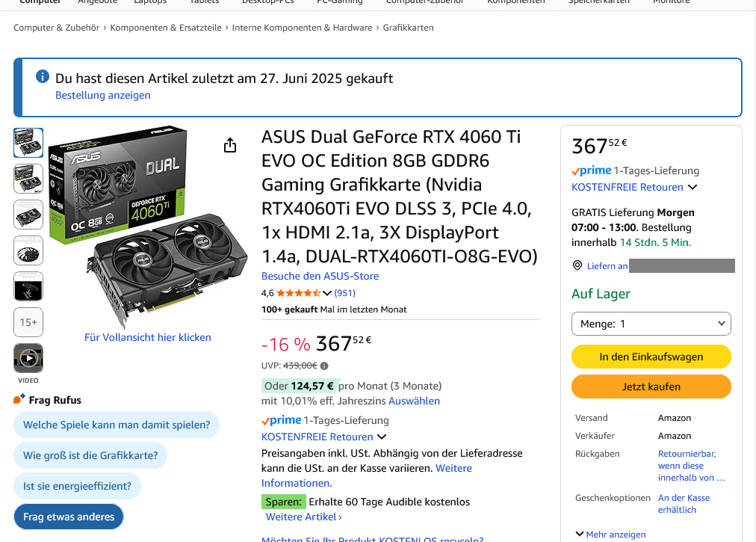Image resolution: width=756 pixels, height=542 pixels.
Task: Open the 15+ more images thumbnail
Action: click(28, 322)
